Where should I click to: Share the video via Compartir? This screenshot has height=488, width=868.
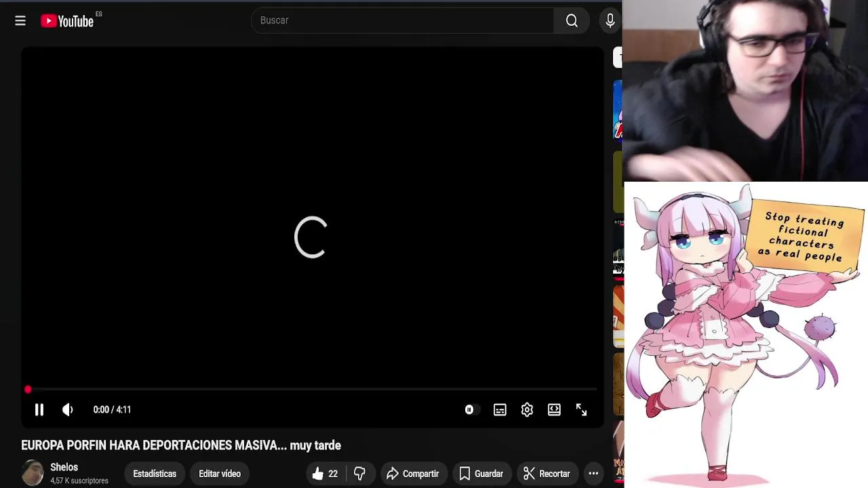(x=413, y=474)
